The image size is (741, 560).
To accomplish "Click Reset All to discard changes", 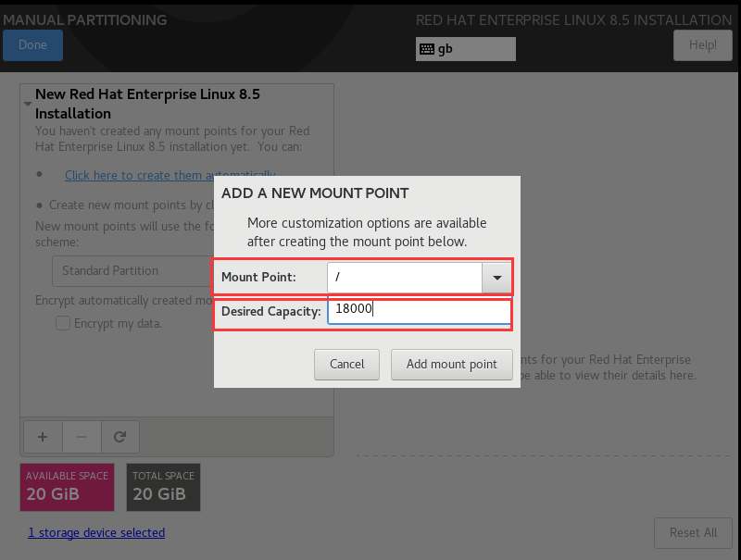I will click(693, 532).
